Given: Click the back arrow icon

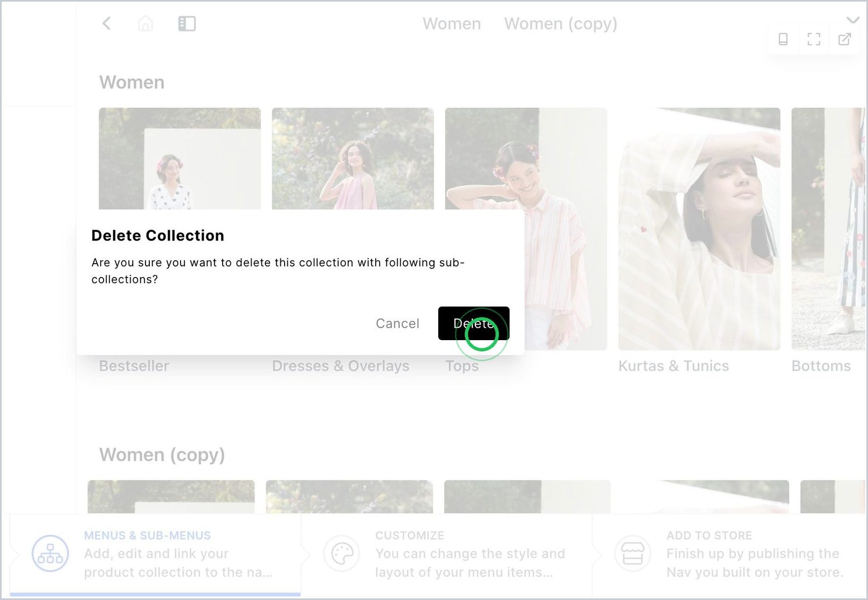Looking at the screenshot, I should click(107, 23).
